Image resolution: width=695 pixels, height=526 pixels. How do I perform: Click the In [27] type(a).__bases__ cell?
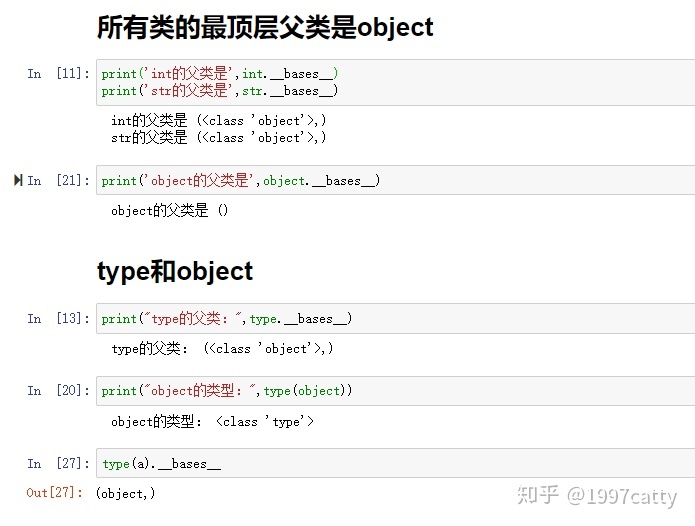click(x=395, y=463)
